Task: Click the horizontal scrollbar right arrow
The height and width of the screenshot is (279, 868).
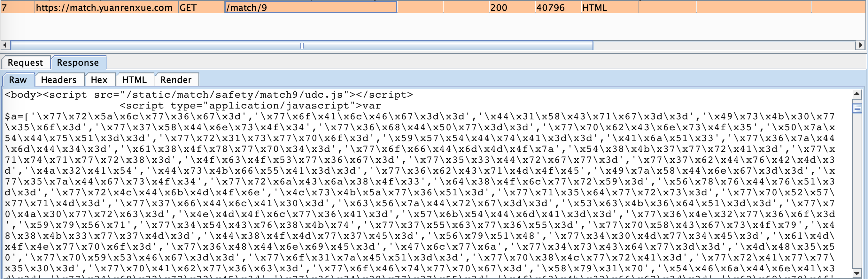Action: (x=861, y=45)
